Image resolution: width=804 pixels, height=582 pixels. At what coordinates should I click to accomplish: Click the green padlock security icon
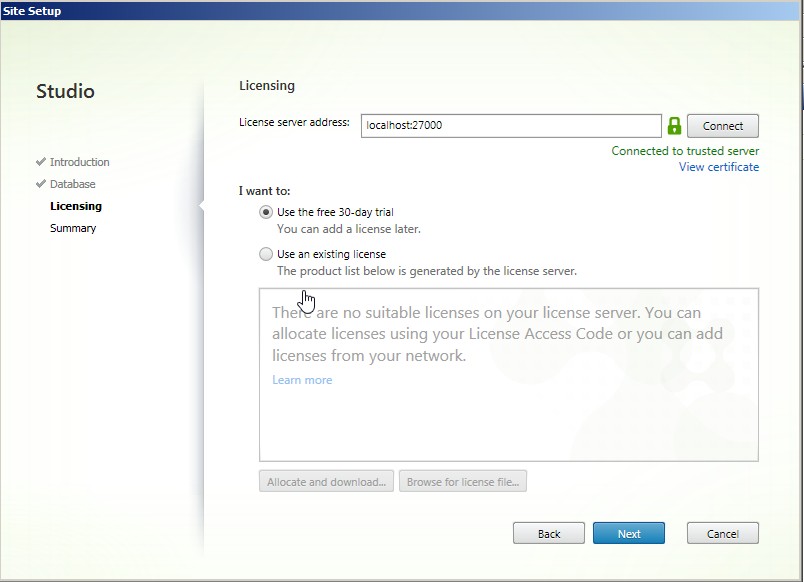coord(674,126)
